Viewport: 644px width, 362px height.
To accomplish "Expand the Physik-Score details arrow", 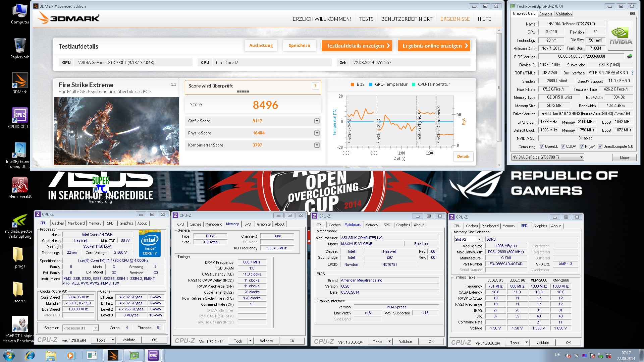I will point(317,133).
